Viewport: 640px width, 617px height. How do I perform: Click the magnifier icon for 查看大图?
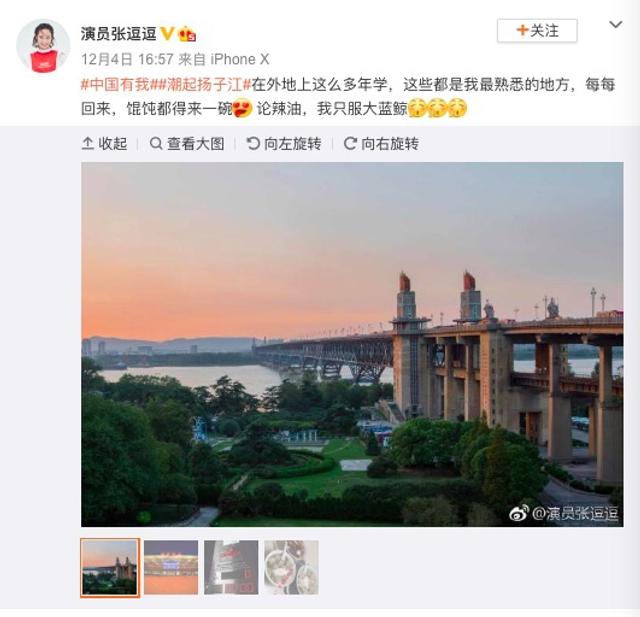pyautogui.click(x=156, y=143)
